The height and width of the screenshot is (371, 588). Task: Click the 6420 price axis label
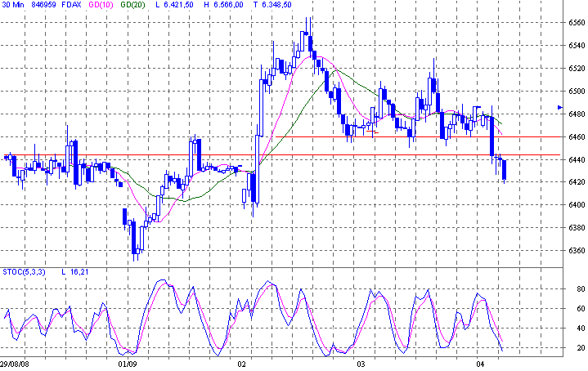coord(577,182)
